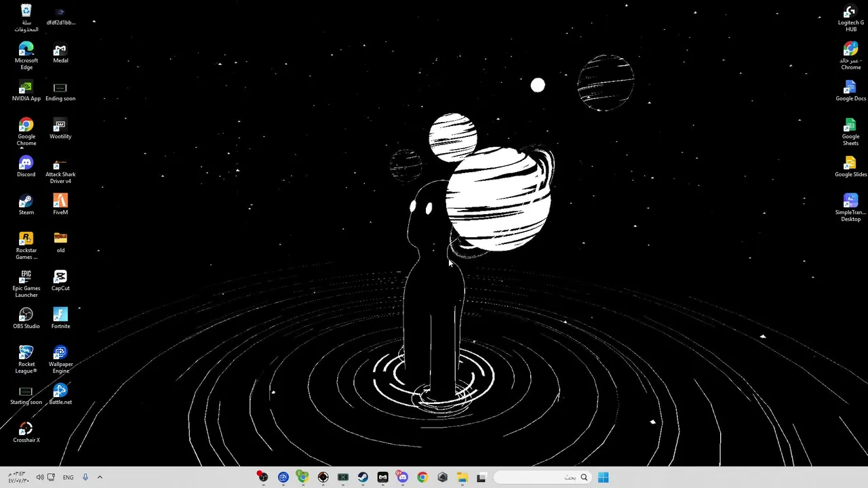Open Wallpaper Engine desktop shortcut

tap(60, 360)
